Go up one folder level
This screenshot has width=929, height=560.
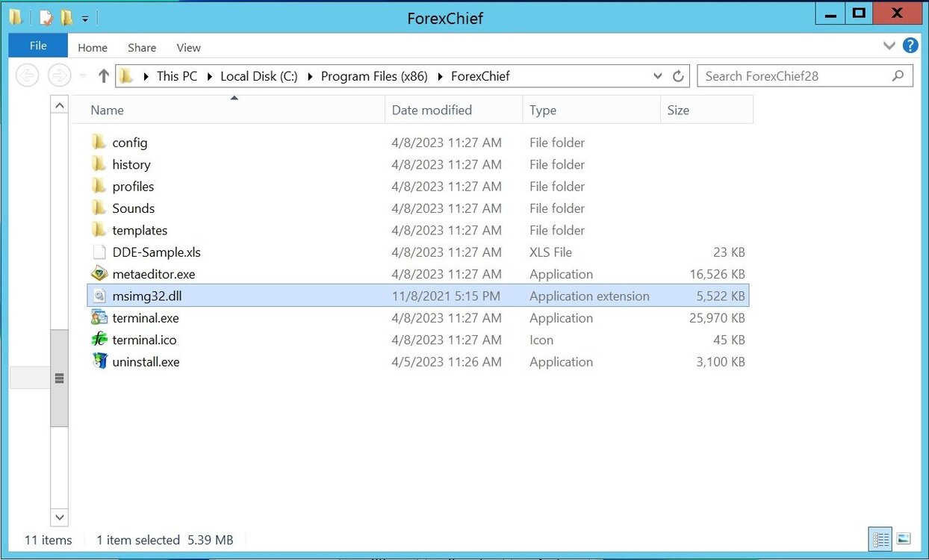104,75
